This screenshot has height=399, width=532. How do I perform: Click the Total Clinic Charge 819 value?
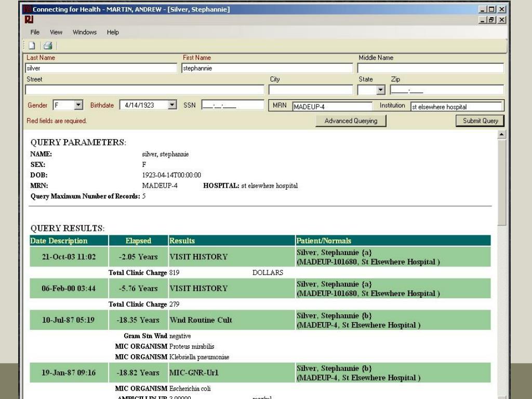tap(174, 272)
